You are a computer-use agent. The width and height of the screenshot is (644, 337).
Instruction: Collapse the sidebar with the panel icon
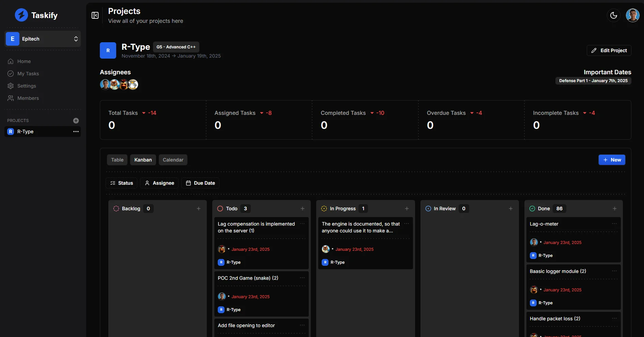coord(95,15)
